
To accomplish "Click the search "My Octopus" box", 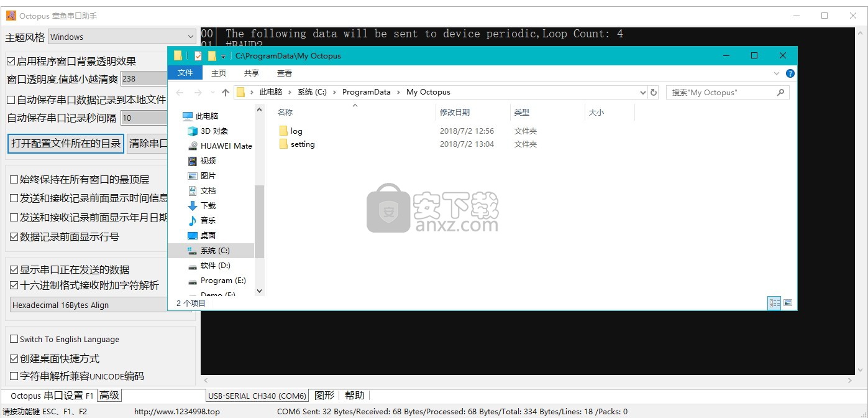I will (728, 93).
